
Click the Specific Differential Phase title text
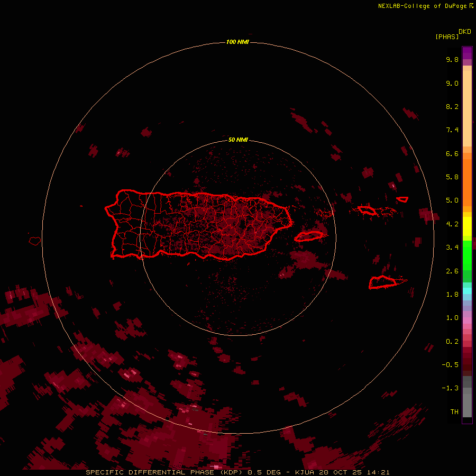click(x=164, y=472)
